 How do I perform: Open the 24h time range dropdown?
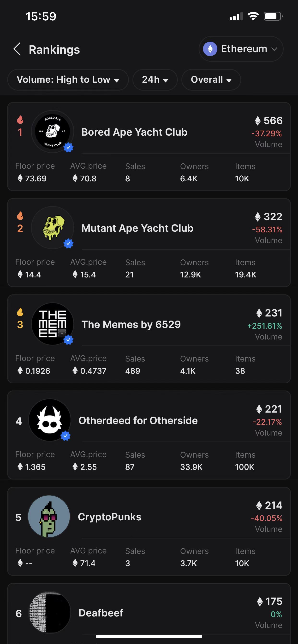pos(155,80)
